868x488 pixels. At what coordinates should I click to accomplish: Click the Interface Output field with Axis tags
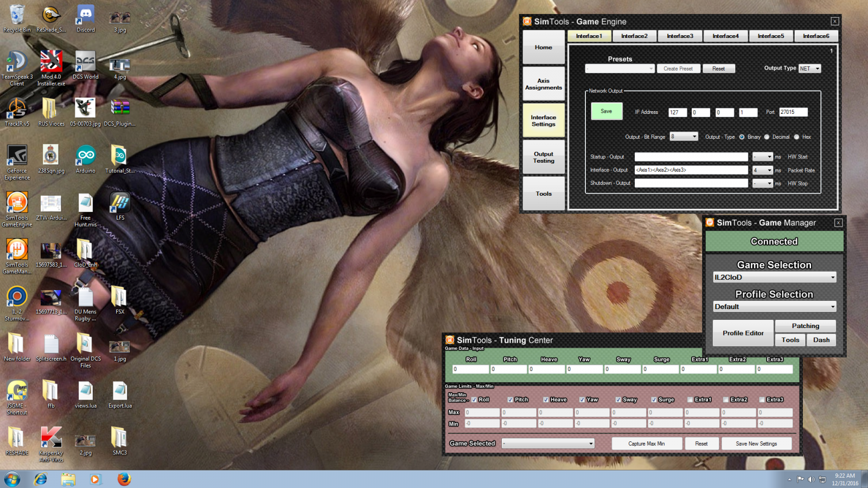(x=691, y=170)
